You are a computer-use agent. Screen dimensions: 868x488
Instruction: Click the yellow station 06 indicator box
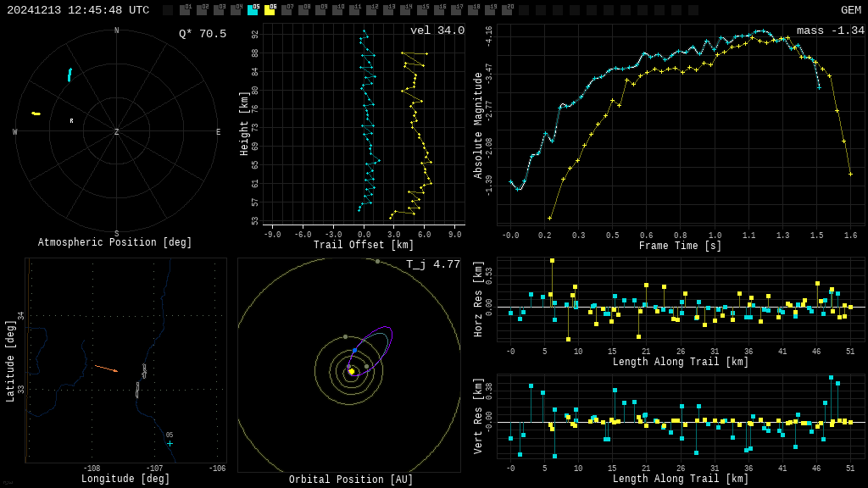270,10
